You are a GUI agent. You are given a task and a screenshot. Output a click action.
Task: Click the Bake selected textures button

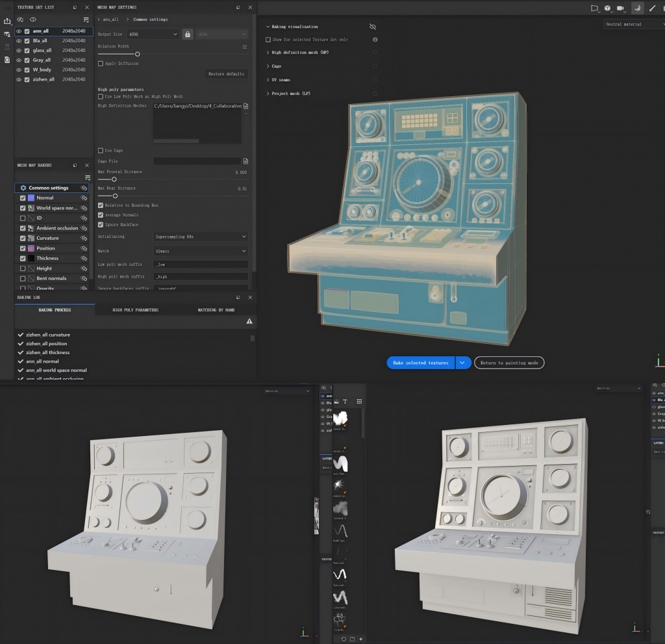click(x=421, y=363)
